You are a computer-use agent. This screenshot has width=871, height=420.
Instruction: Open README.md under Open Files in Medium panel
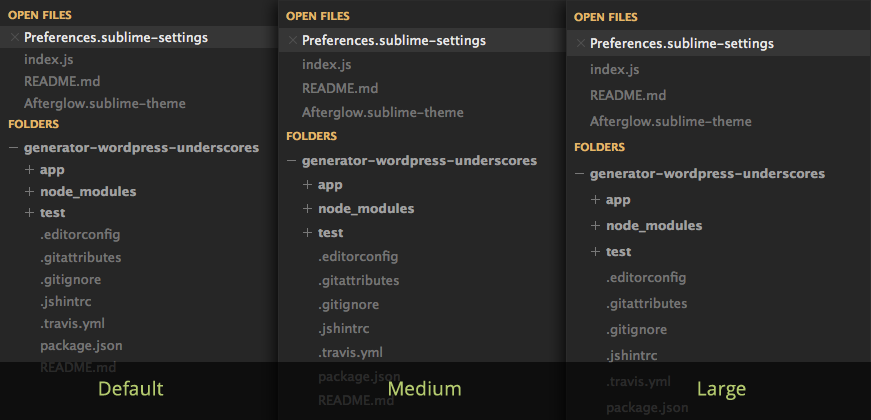pyautogui.click(x=340, y=88)
